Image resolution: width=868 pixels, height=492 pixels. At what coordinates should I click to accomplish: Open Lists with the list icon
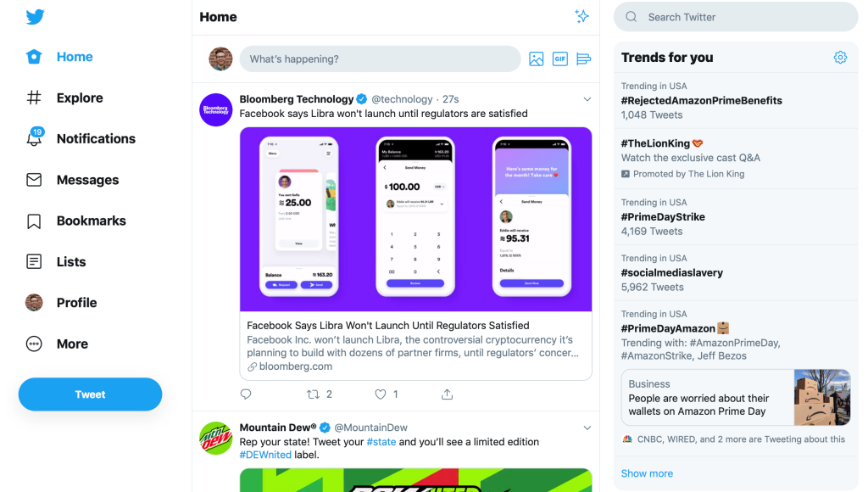tap(34, 261)
